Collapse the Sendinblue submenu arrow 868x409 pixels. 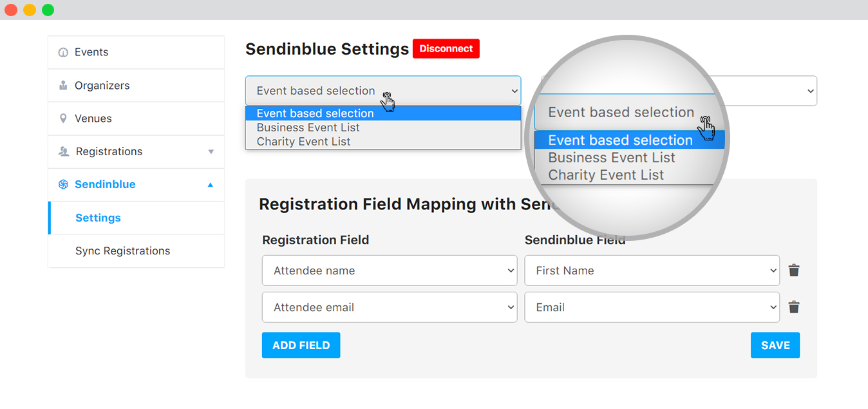[x=211, y=185]
